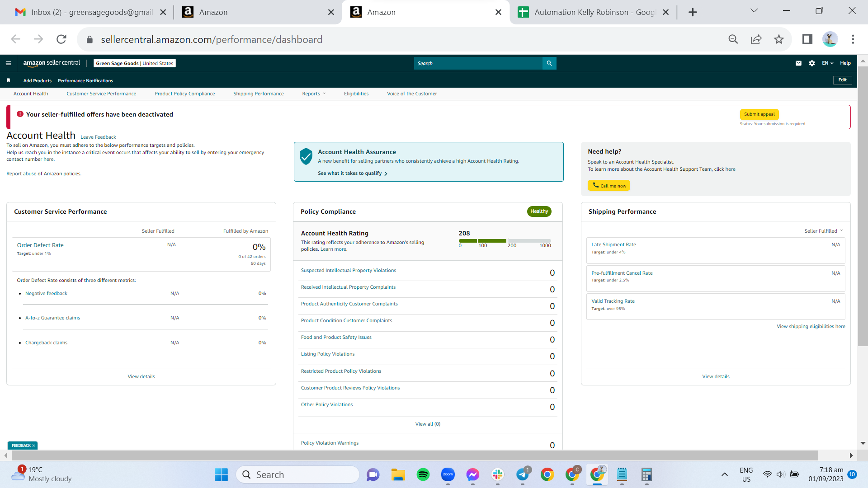Viewport: 868px width, 488px height.
Task: Click the search magnifier button in Seller Central
Action: [549, 63]
